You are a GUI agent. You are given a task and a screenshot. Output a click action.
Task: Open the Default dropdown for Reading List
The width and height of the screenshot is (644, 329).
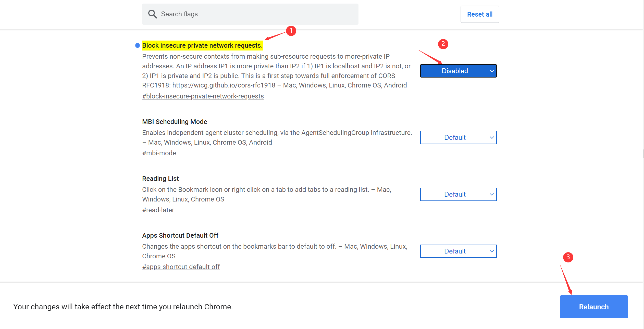[x=458, y=194]
